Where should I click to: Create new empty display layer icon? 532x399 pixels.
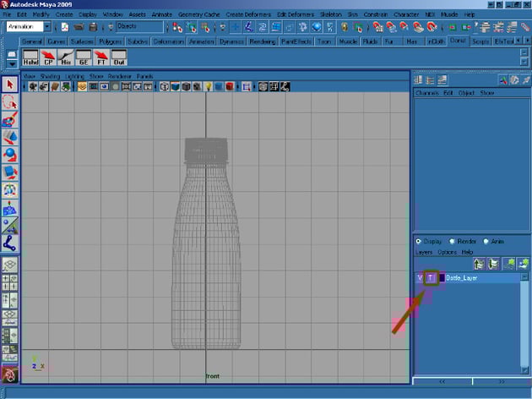(x=509, y=264)
